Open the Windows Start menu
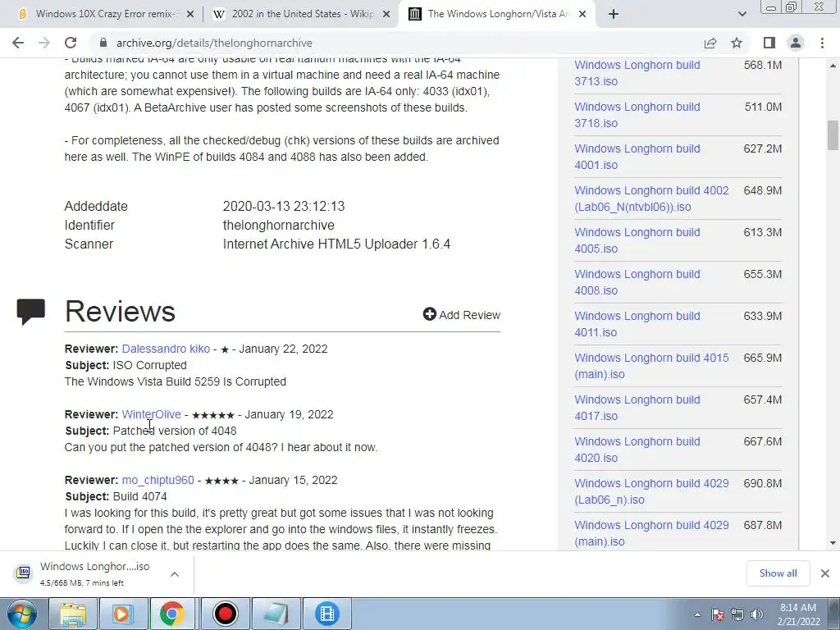 [22, 614]
